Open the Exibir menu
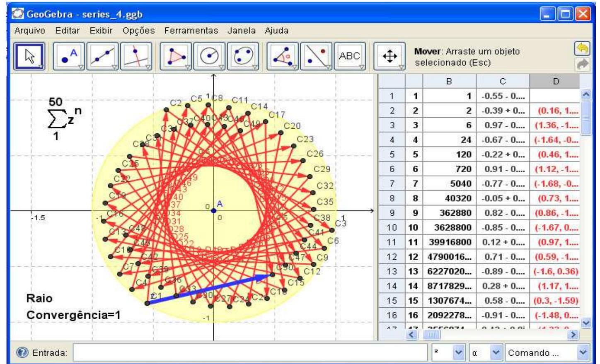Image resolution: width=600 pixels, height=364 pixels. pyautogui.click(x=101, y=31)
